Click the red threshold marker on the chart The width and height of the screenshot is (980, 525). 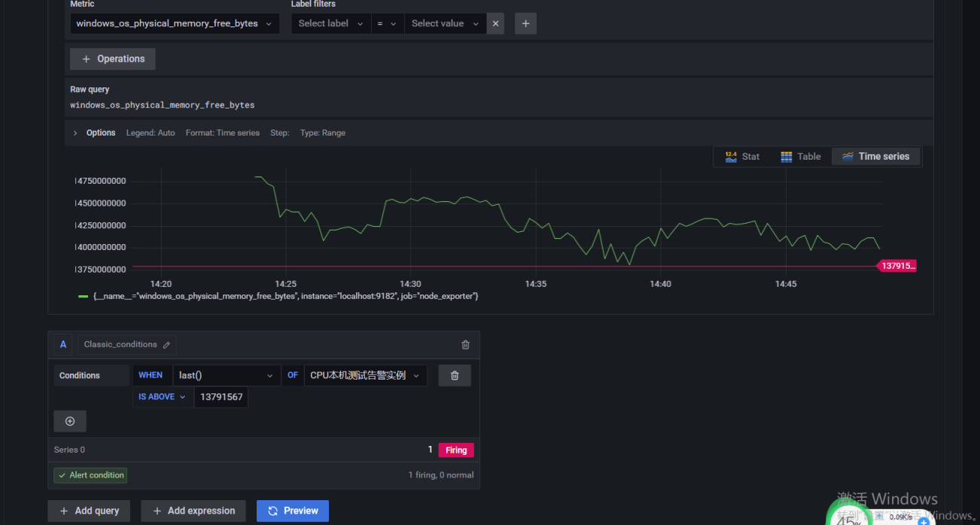pyautogui.click(x=897, y=266)
